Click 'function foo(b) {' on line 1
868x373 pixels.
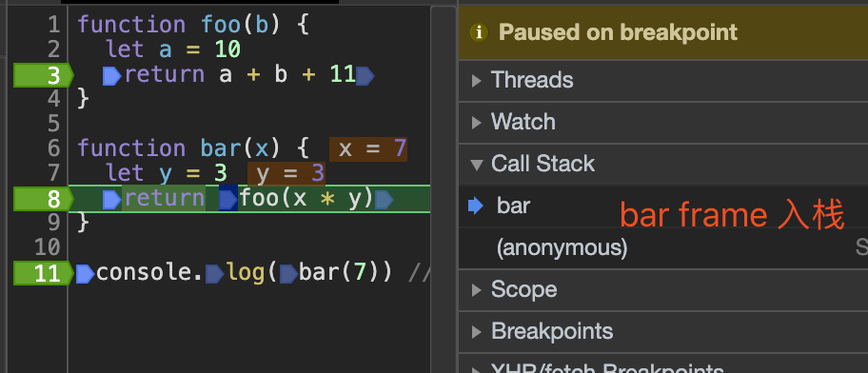point(192,26)
